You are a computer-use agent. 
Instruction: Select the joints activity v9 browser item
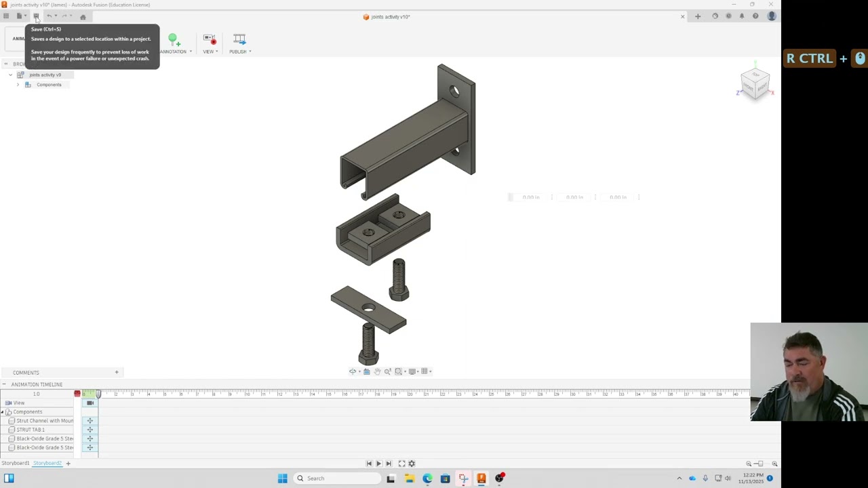point(45,75)
